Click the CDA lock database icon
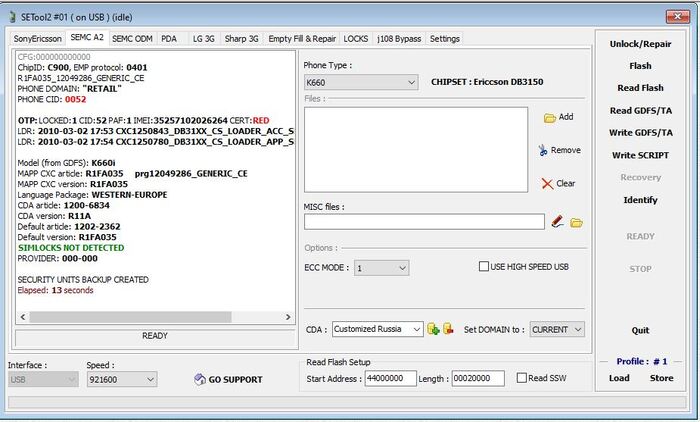The width and height of the screenshot is (700, 422). [x=448, y=329]
